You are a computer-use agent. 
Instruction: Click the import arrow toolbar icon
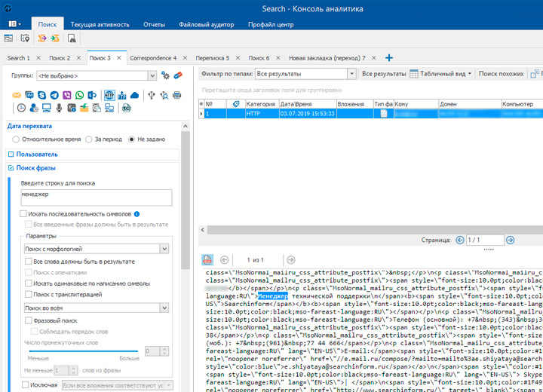pyautogui.click(x=55, y=38)
